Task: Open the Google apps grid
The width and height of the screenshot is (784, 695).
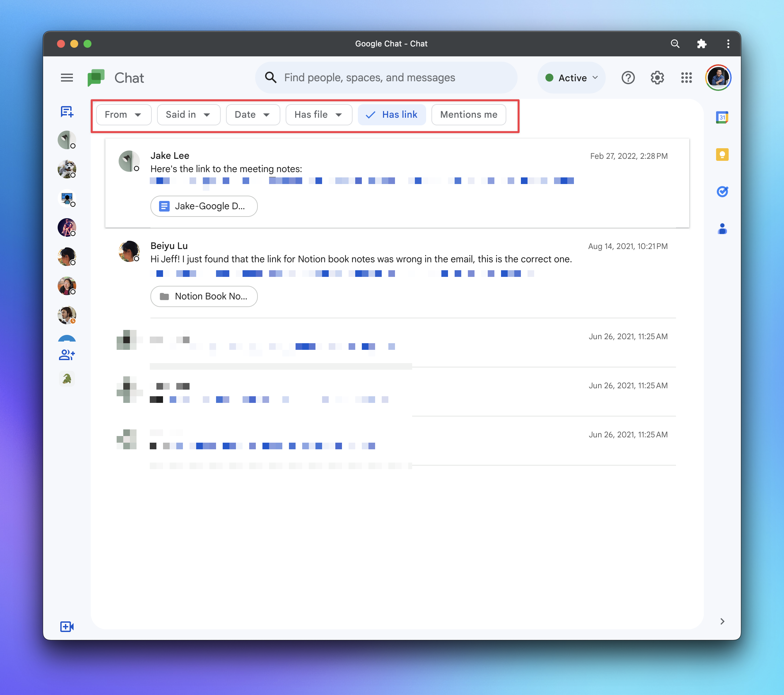Action: point(686,78)
